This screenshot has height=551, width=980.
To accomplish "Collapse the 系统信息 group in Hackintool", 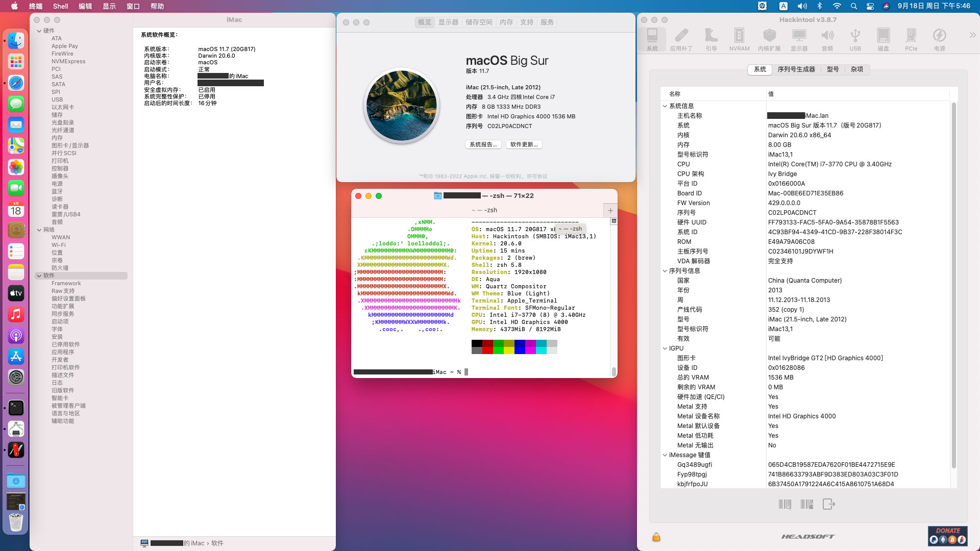I will coord(665,106).
